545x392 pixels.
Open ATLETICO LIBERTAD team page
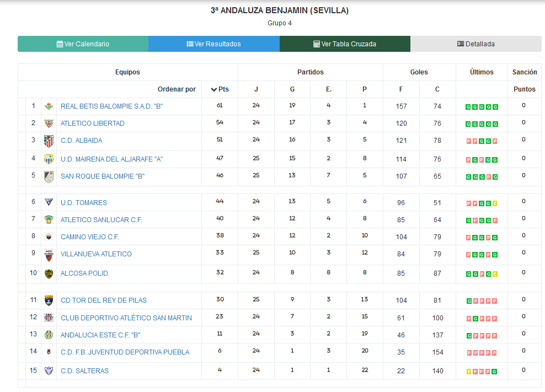pyautogui.click(x=93, y=123)
